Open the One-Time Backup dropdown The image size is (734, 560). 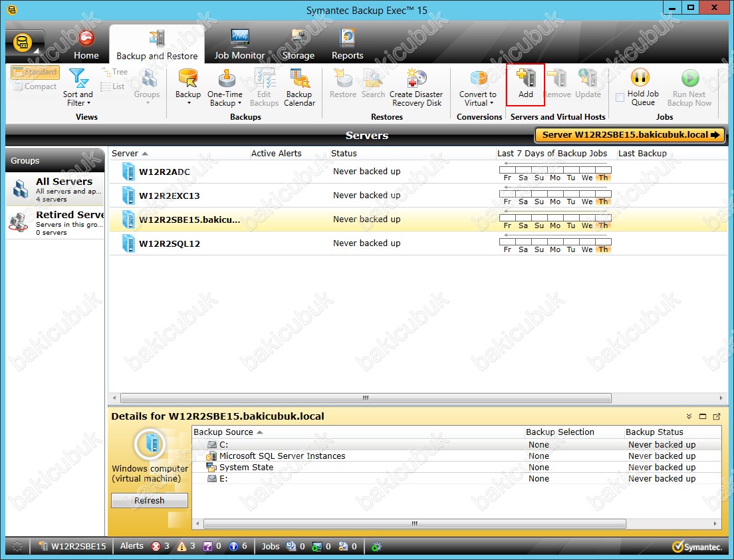(225, 88)
